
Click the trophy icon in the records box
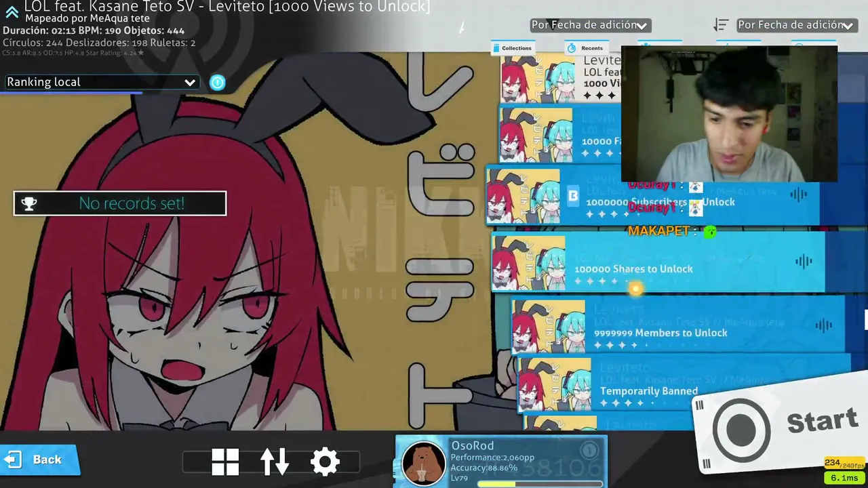(29, 203)
